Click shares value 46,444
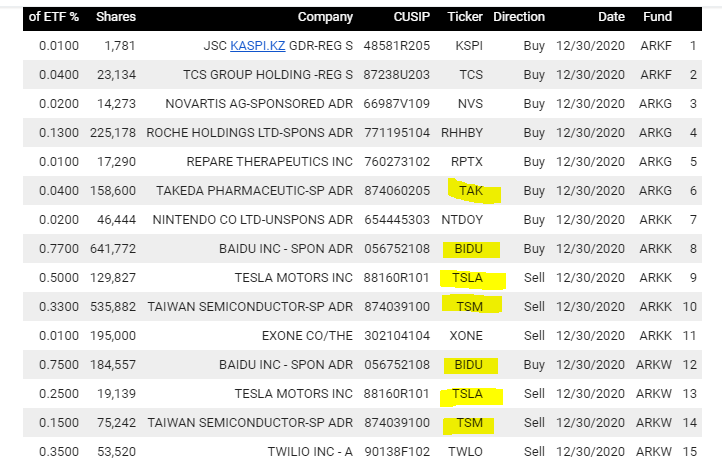 click(116, 220)
